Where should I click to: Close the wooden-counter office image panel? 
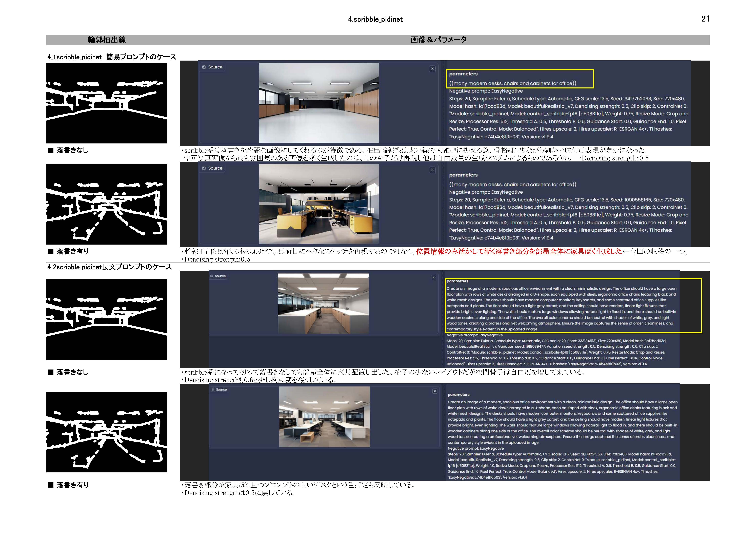click(434, 278)
